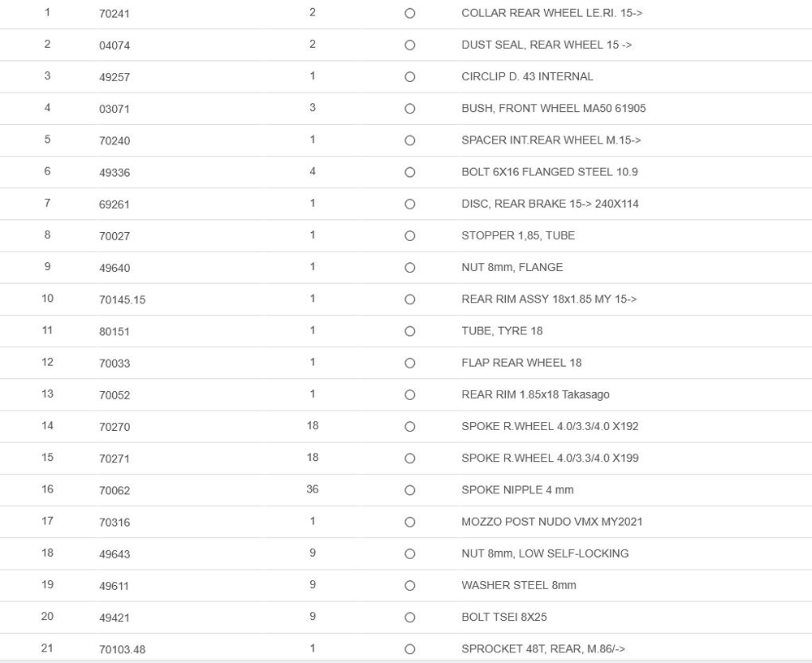The image size is (812, 663).
Task: Click part number 70145.15
Action: pos(122,299)
